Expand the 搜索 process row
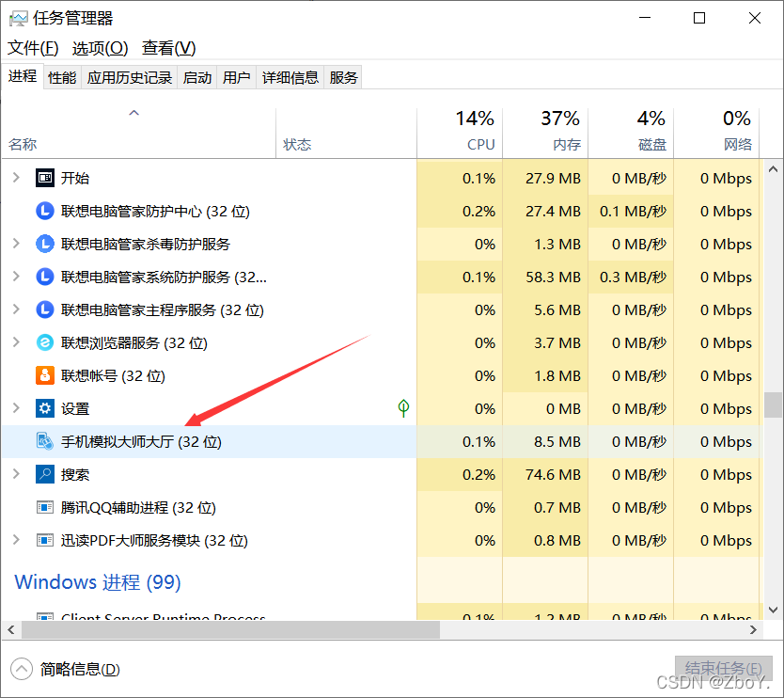This screenshot has width=784, height=698. pos(16,474)
